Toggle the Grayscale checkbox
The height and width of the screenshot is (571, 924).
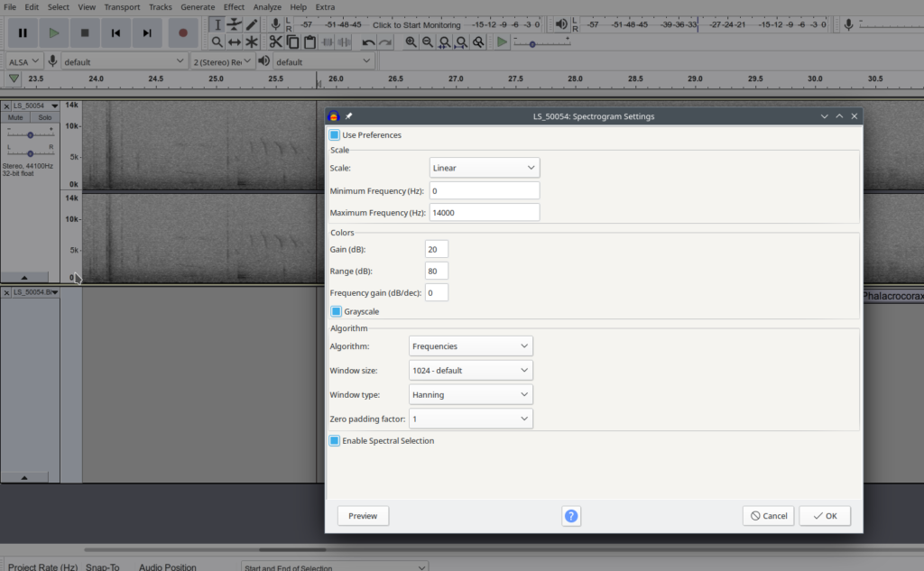[x=336, y=311]
